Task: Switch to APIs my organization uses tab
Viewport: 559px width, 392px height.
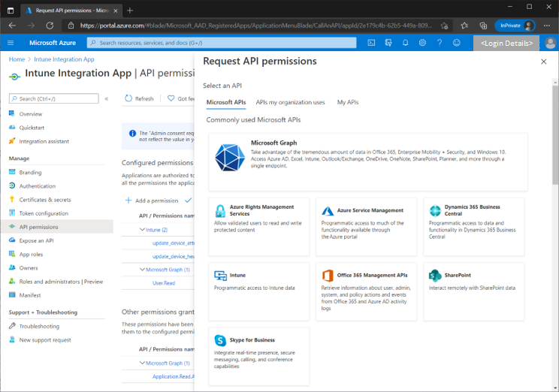Action: (x=290, y=102)
